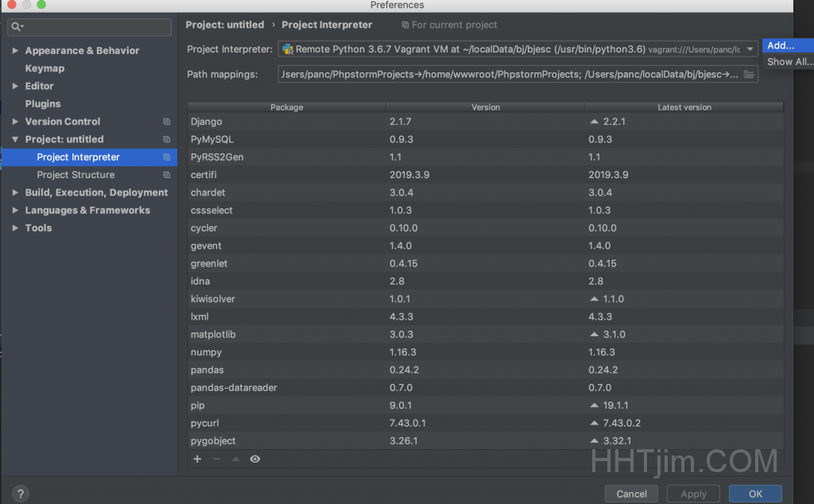Expand the Version Control section
814x504 pixels.
tap(16, 122)
